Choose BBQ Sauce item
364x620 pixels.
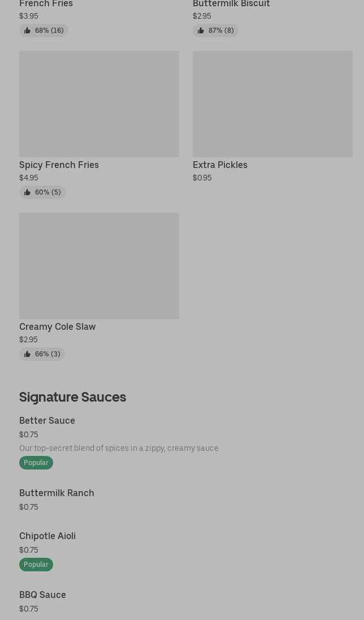[x=42, y=595]
